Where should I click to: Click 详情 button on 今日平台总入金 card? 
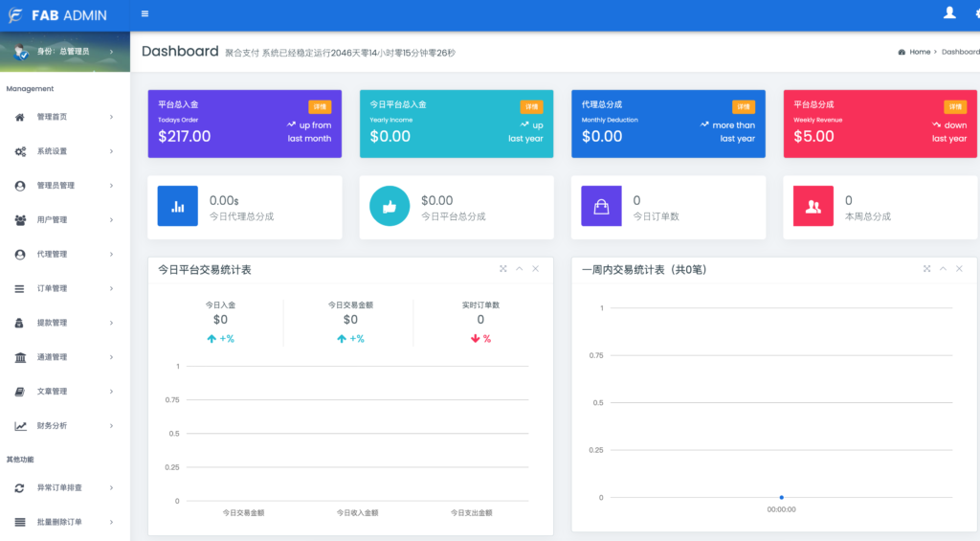pos(531,107)
